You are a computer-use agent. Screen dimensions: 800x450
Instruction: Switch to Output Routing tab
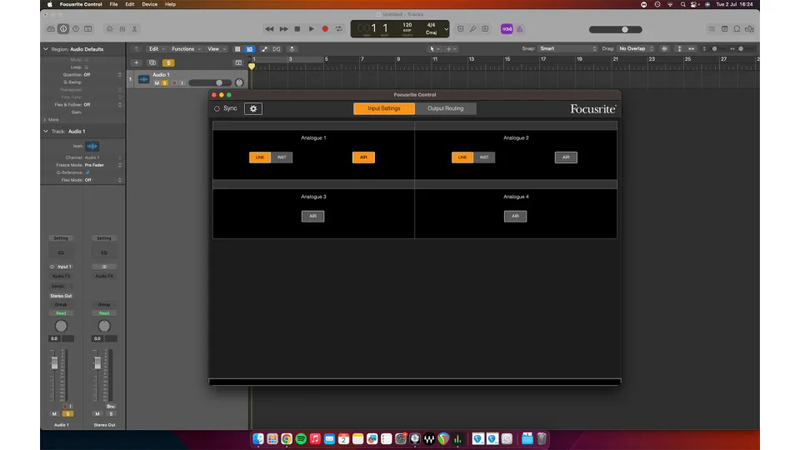coord(445,109)
